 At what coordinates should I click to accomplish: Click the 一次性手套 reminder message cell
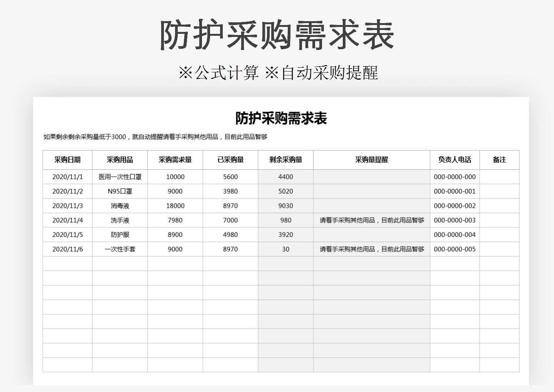coord(371,249)
